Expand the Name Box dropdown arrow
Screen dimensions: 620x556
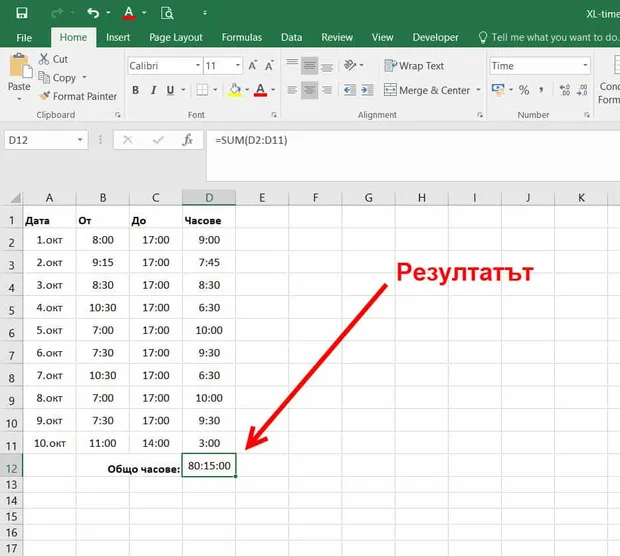[x=80, y=140]
